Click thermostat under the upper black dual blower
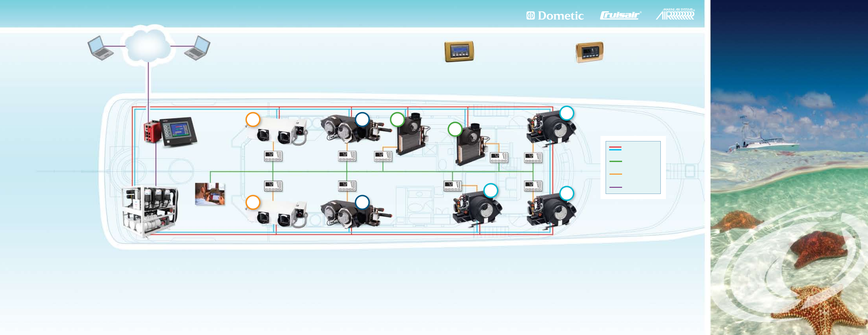This screenshot has height=335, width=868. tap(347, 156)
